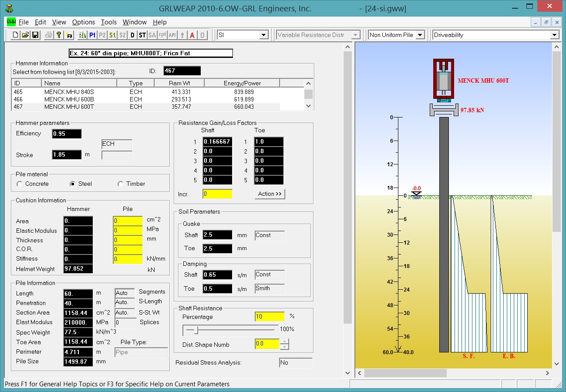Open the Edit menu
This screenshot has height=392, width=566.
click(x=40, y=22)
